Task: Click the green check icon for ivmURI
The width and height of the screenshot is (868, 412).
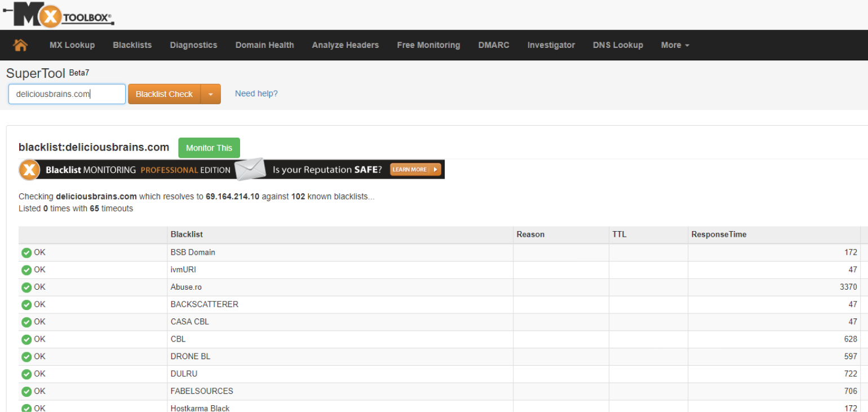Action: pyautogui.click(x=26, y=270)
